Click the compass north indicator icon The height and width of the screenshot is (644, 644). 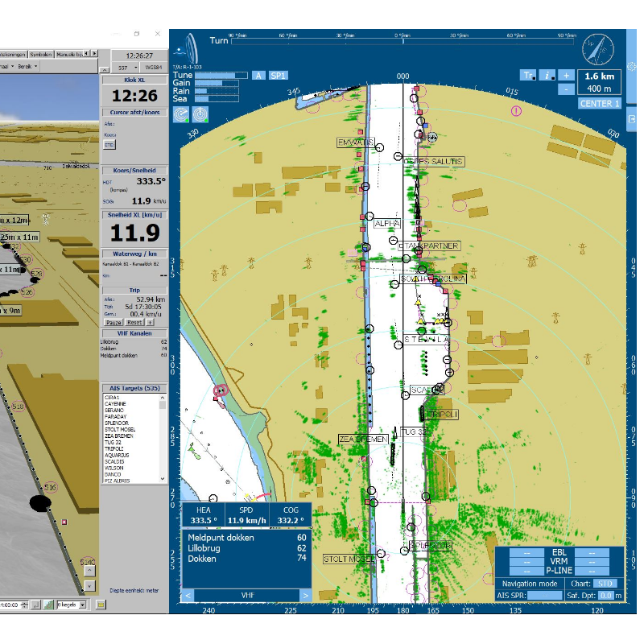click(597, 50)
